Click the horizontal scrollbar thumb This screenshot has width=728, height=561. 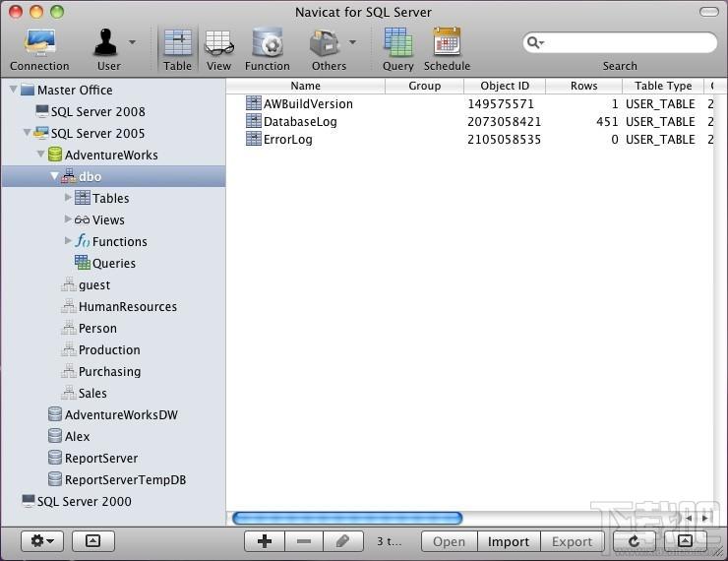(347, 519)
